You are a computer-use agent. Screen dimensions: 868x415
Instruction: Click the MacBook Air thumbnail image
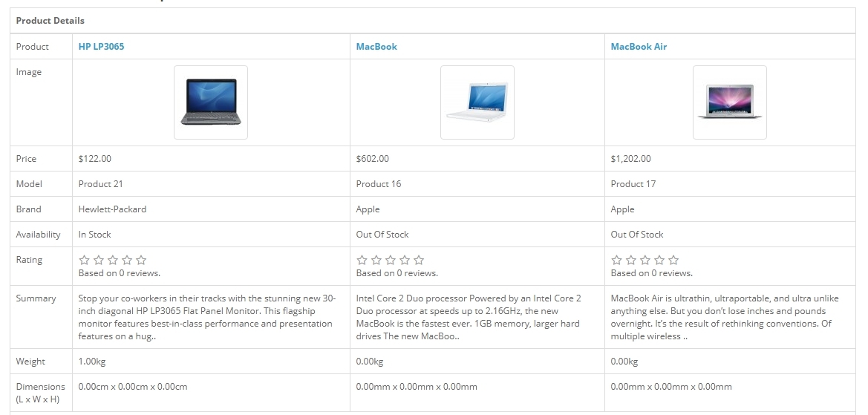pos(730,102)
